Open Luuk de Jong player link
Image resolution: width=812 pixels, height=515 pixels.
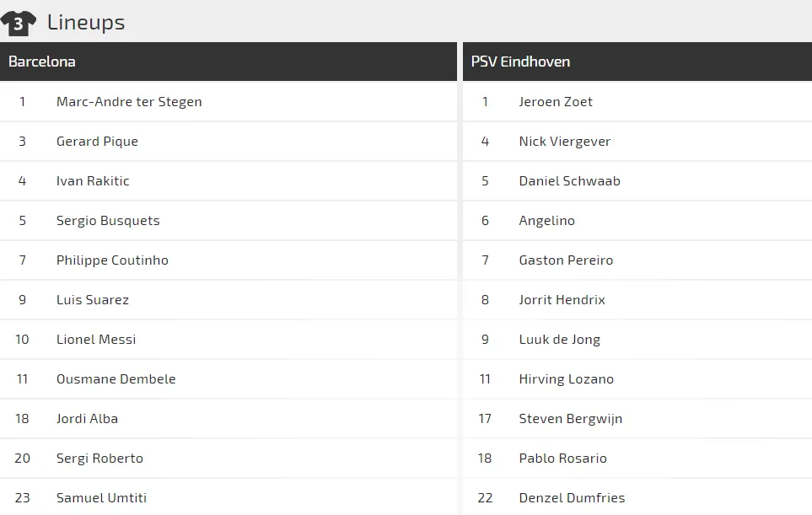(560, 340)
